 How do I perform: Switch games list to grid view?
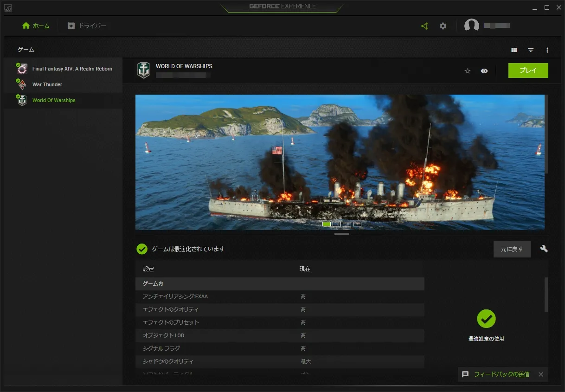pyautogui.click(x=514, y=50)
